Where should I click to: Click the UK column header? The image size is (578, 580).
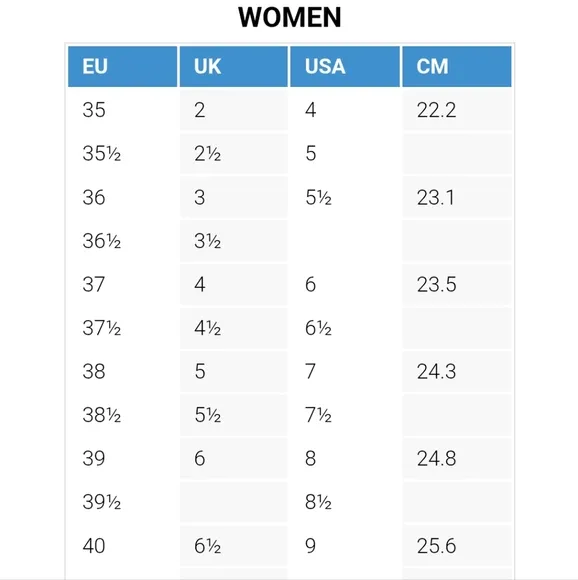click(x=234, y=67)
